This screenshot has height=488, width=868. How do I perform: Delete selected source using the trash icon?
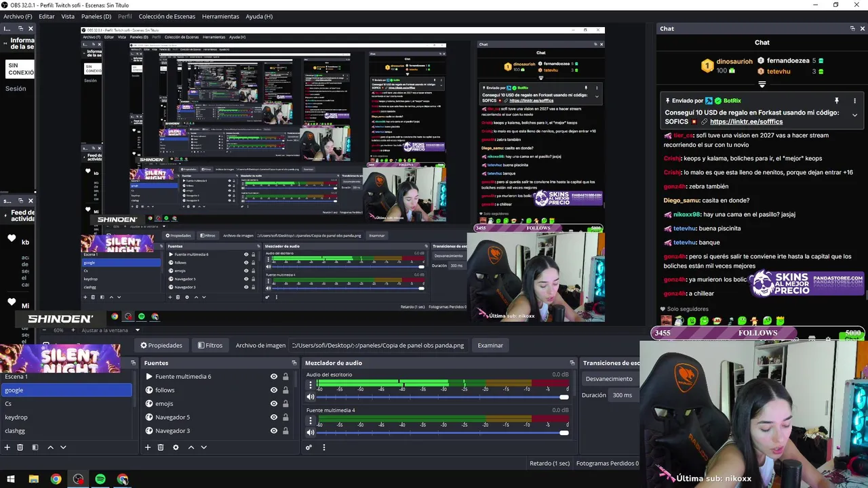coord(161,447)
